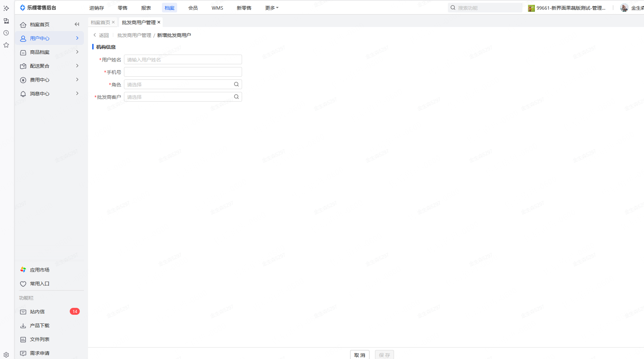This screenshot has height=359, width=644.
Task: Click the favorites star icon
Action: (6, 45)
